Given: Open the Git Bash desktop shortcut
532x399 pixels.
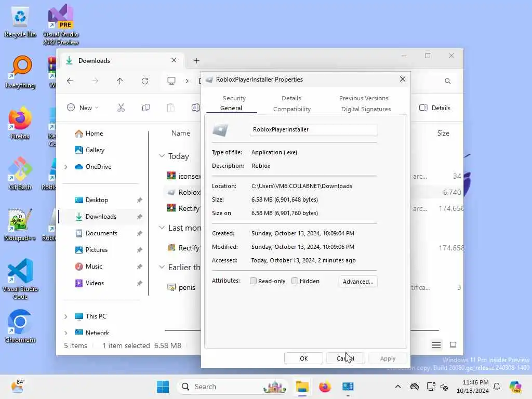Looking at the screenshot, I should (x=20, y=174).
